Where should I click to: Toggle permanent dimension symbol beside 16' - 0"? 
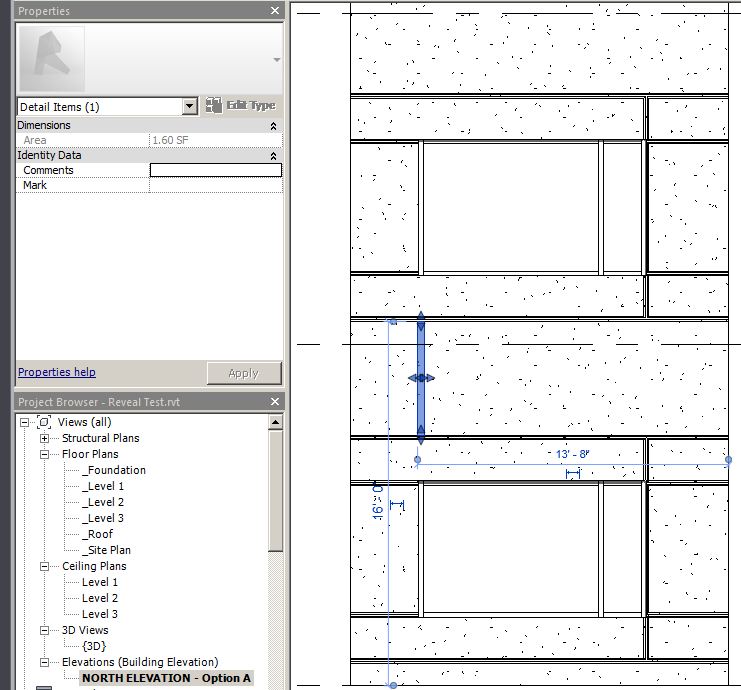coord(397,506)
